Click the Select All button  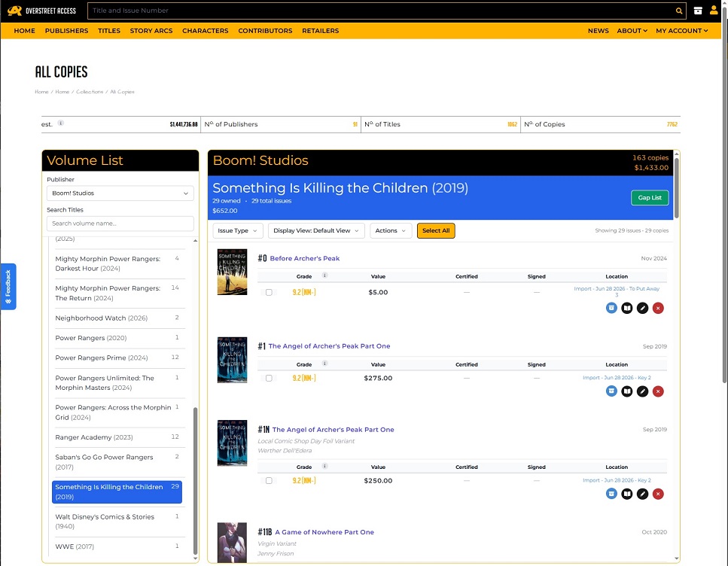coord(436,231)
